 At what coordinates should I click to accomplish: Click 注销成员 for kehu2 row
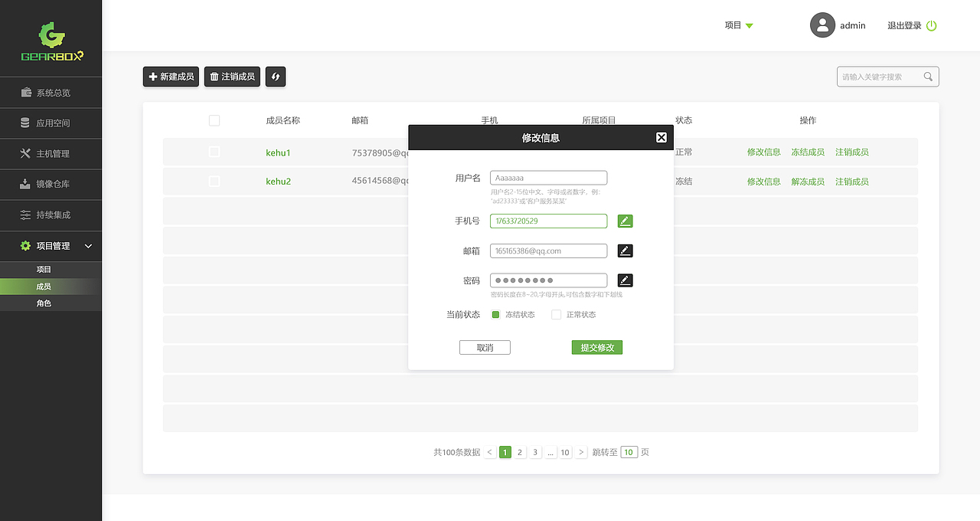point(852,182)
